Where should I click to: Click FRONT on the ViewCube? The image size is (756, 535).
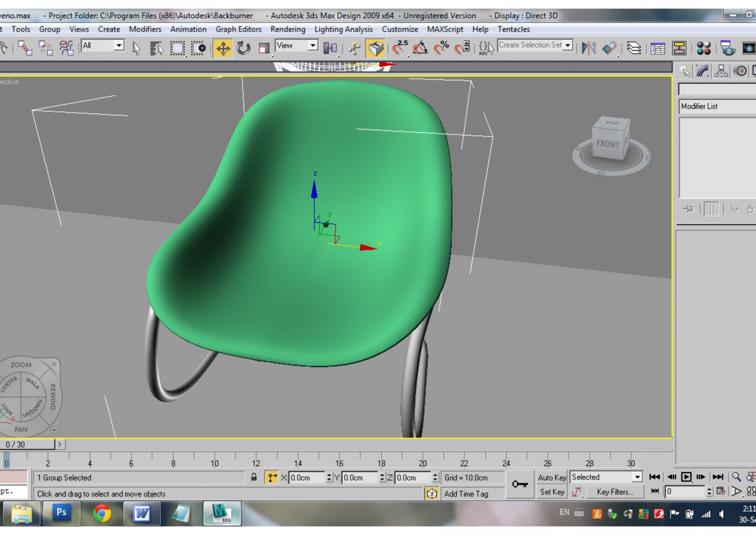click(607, 145)
